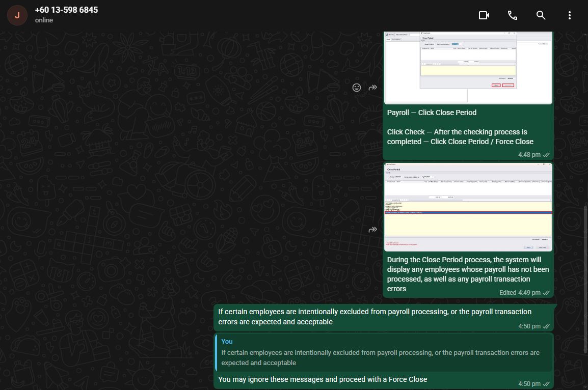Image resolution: width=588 pixels, height=390 pixels.
Task: Select the 'During the Close Period process' message text
Action: [x=468, y=274]
